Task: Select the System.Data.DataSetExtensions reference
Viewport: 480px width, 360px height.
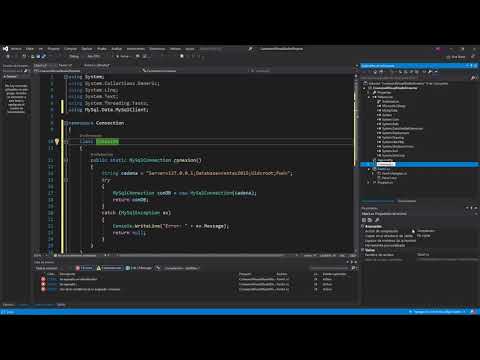Action: pyautogui.click(x=402, y=129)
